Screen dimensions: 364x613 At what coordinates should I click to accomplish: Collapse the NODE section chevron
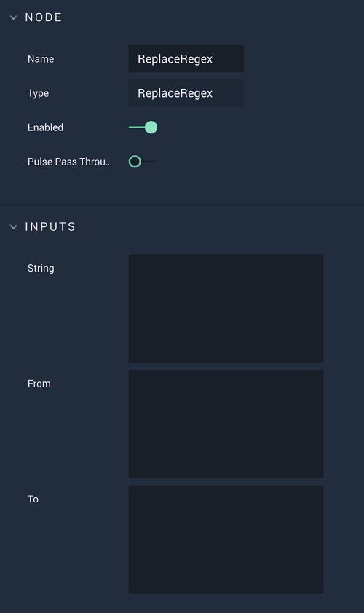tap(13, 17)
